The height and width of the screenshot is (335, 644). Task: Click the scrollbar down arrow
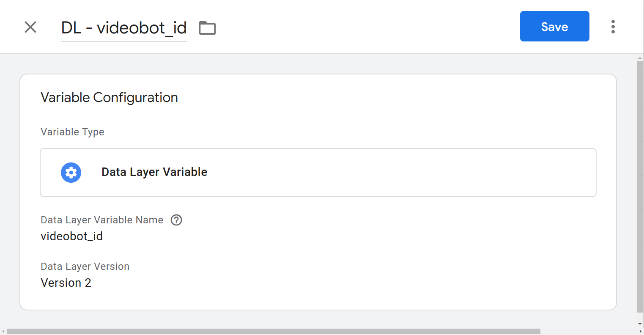[639, 323]
